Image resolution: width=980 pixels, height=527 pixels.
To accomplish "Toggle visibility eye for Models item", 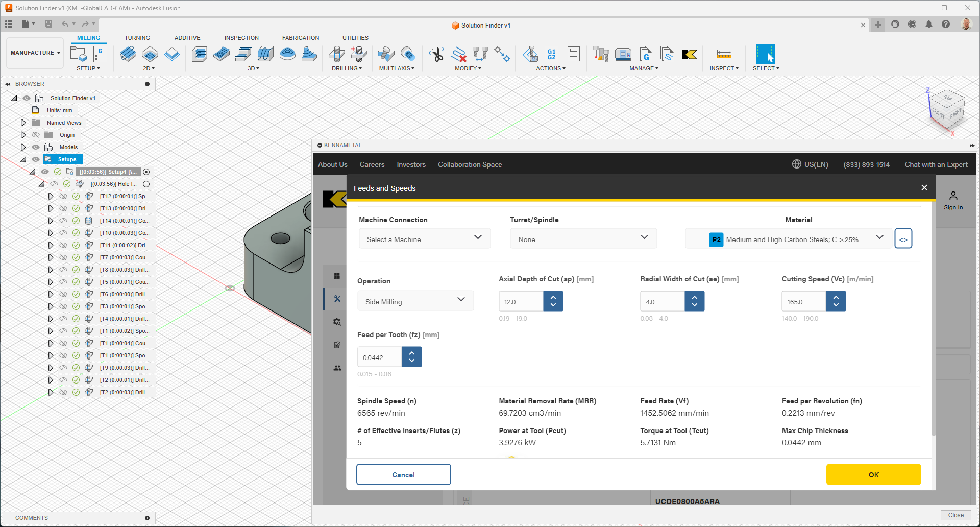I will tap(36, 147).
